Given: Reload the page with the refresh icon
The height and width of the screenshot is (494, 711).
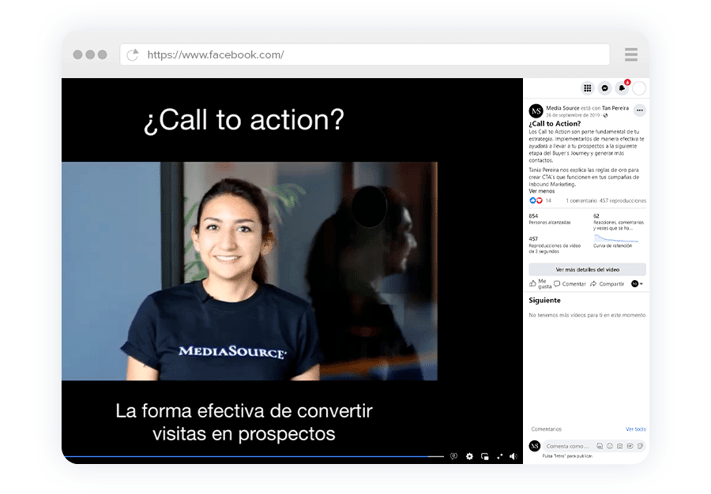Looking at the screenshot, I should [x=132, y=55].
